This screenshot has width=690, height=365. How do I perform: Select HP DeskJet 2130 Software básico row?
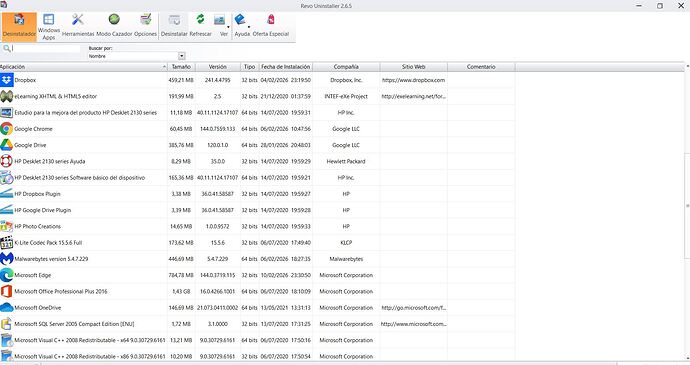click(x=257, y=178)
